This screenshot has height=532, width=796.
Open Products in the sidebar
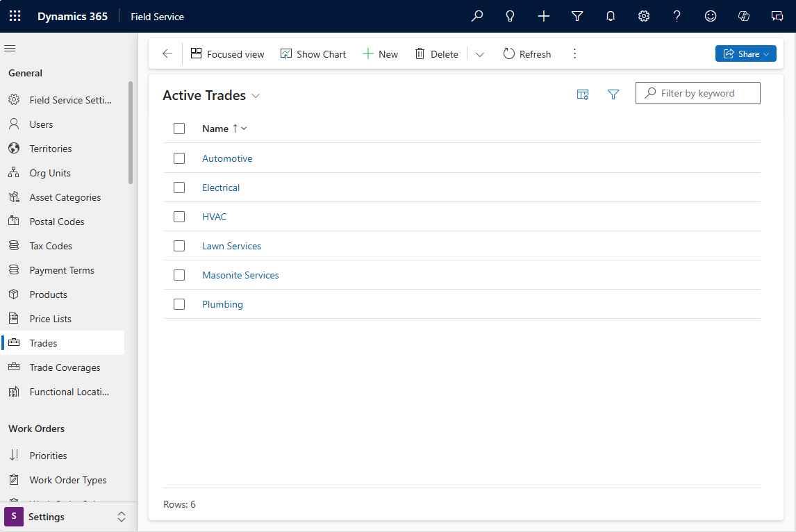pyautogui.click(x=63, y=295)
